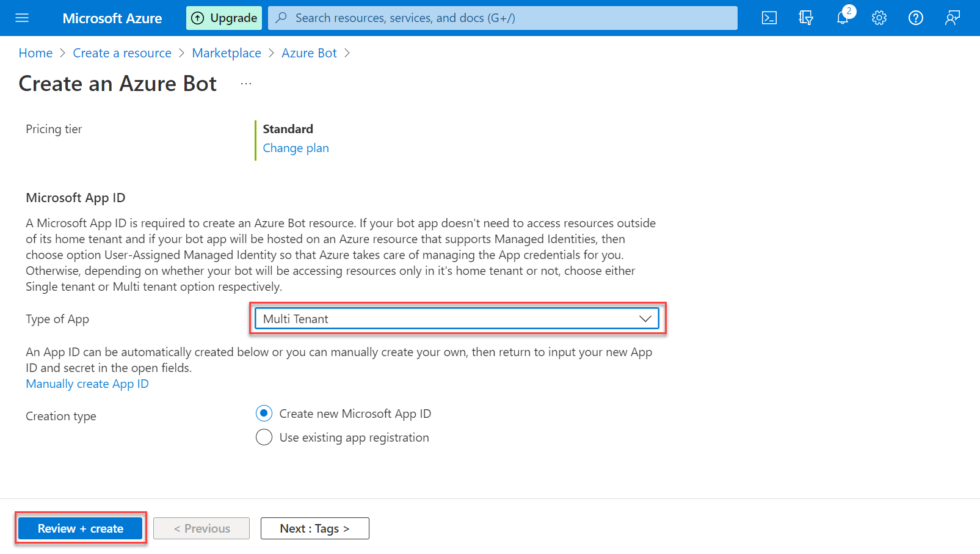This screenshot has width=980, height=554.
Task: Focus the search resources field
Action: pyautogui.click(x=503, y=18)
